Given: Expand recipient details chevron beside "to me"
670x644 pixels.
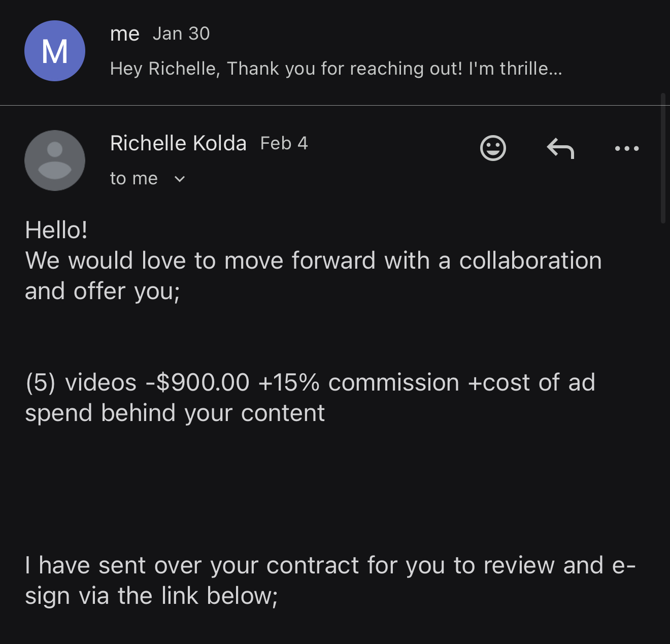Looking at the screenshot, I should click(x=180, y=179).
